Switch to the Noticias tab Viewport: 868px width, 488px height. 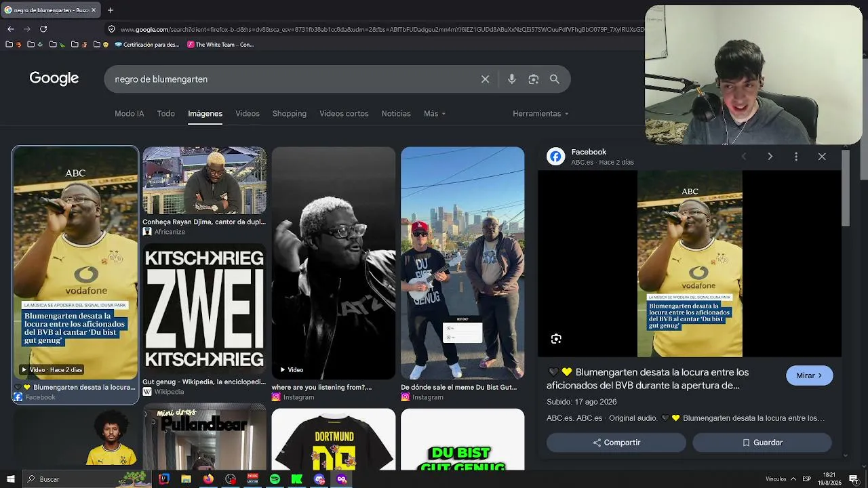(396, 113)
